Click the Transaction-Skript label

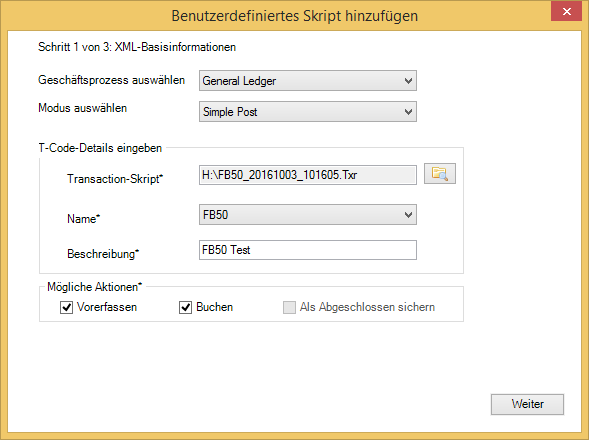pyautogui.click(x=115, y=178)
